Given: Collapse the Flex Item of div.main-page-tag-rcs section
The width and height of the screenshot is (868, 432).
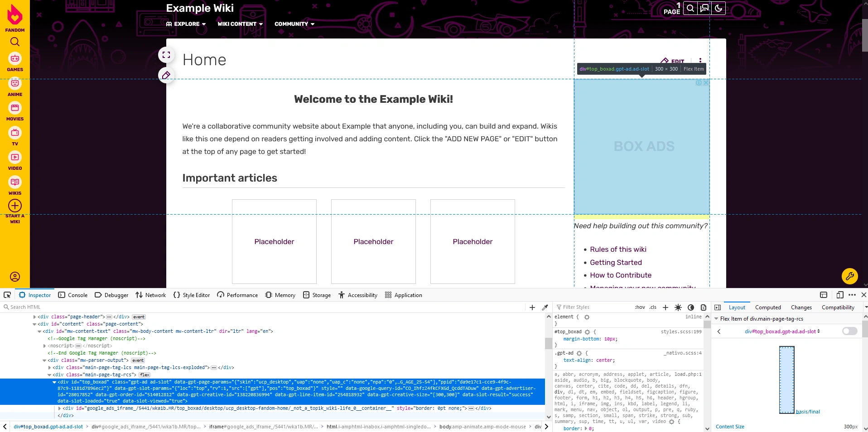Looking at the screenshot, I should pos(716,319).
